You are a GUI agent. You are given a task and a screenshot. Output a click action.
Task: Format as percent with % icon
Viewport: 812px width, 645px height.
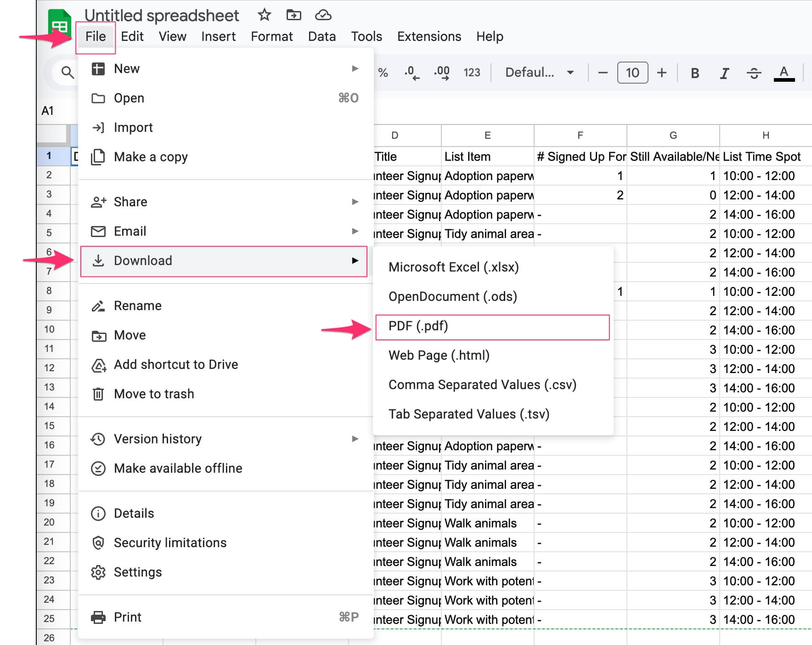pyautogui.click(x=383, y=73)
